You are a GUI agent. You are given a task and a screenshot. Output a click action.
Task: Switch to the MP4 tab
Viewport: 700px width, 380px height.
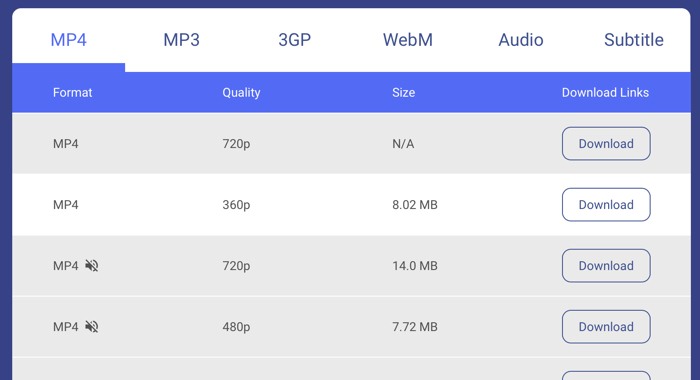pyautogui.click(x=68, y=40)
